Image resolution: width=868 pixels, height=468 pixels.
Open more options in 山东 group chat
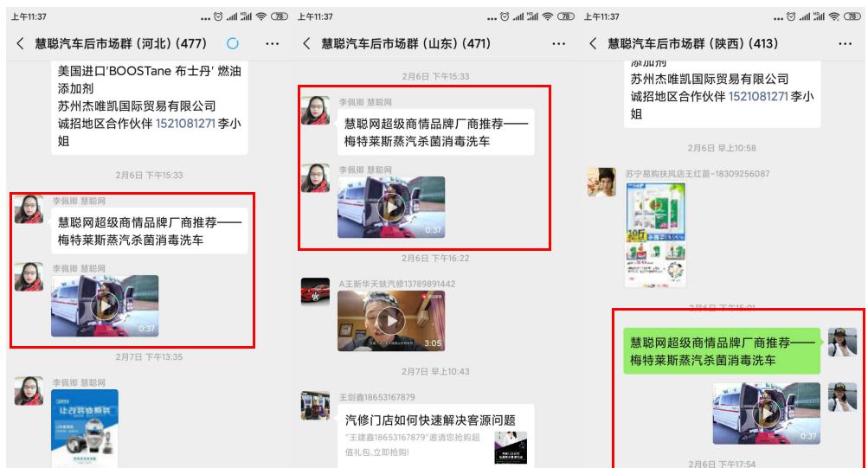(558, 44)
